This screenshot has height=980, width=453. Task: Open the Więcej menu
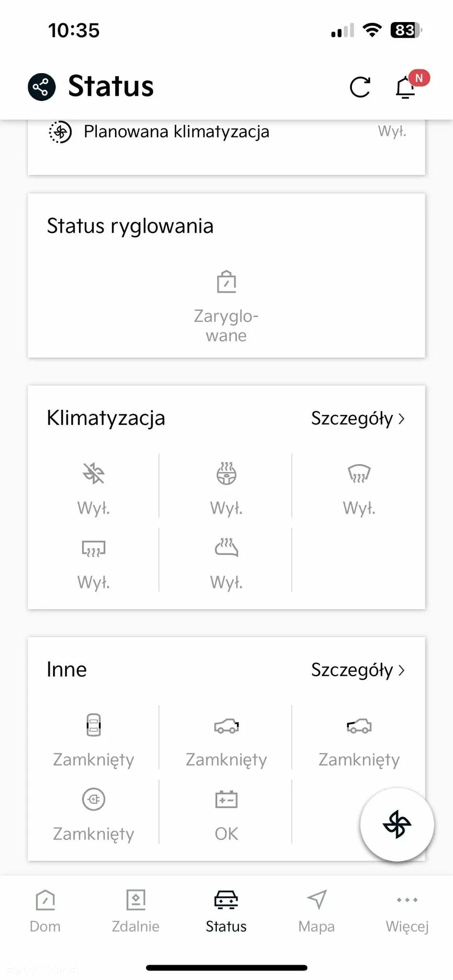point(407,911)
